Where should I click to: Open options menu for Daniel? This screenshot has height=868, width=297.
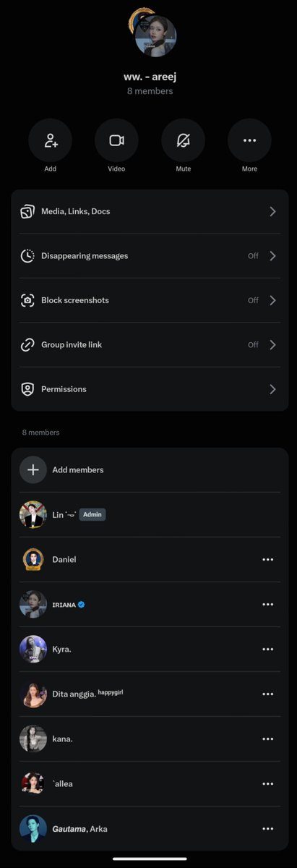point(268,559)
